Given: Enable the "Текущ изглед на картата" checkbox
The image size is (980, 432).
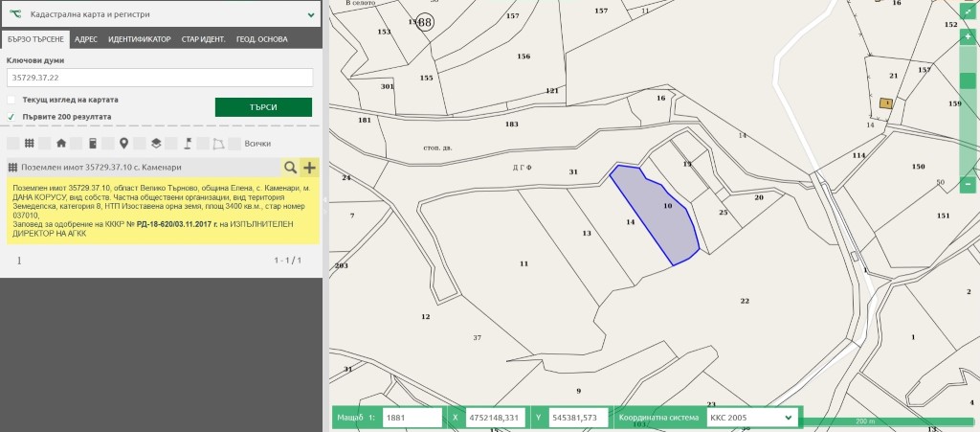Looking at the screenshot, I should [x=11, y=100].
